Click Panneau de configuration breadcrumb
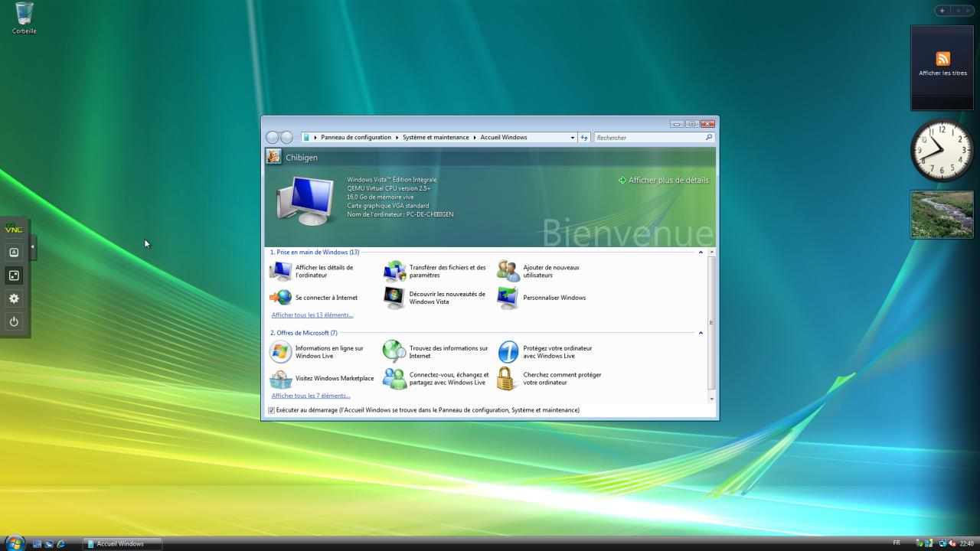The width and height of the screenshot is (980, 551). click(x=356, y=138)
